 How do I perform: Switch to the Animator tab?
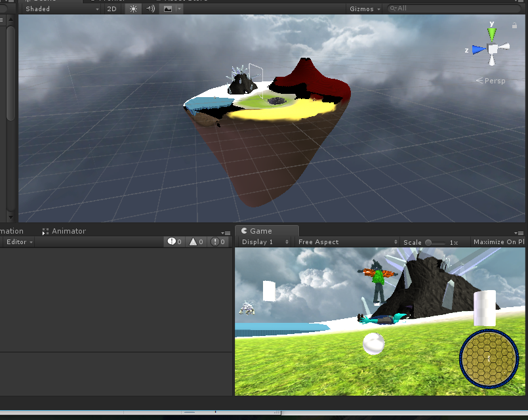64,230
